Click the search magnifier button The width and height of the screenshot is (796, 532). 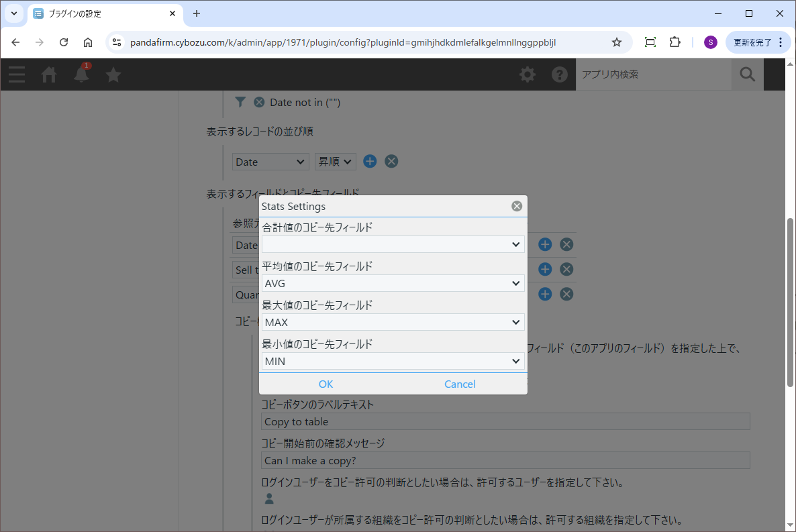(747, 74)
